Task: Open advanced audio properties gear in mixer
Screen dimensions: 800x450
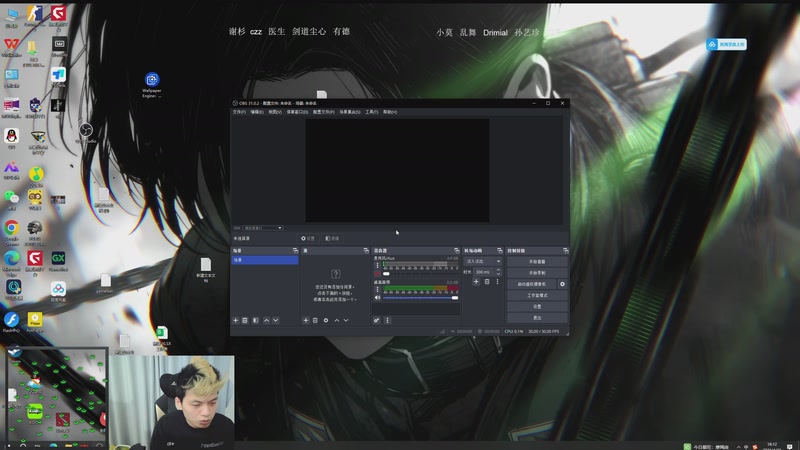Action: pos(377,320)
